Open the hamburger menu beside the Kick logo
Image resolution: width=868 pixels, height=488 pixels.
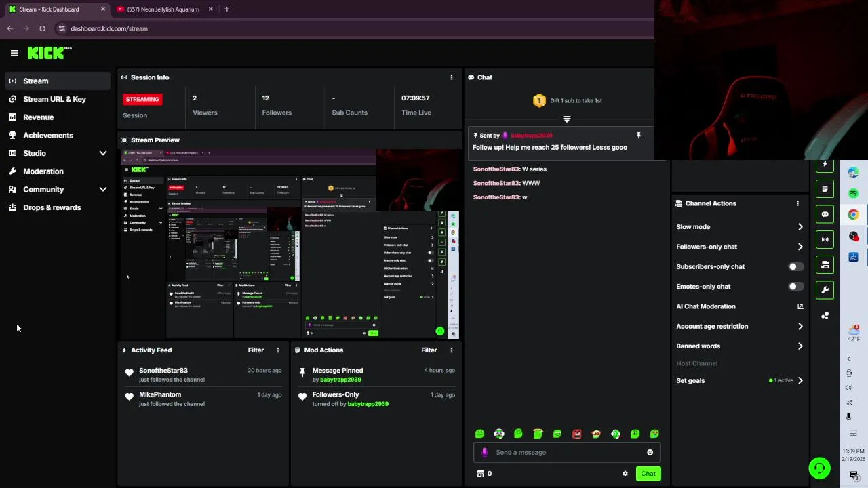point(14,53)
